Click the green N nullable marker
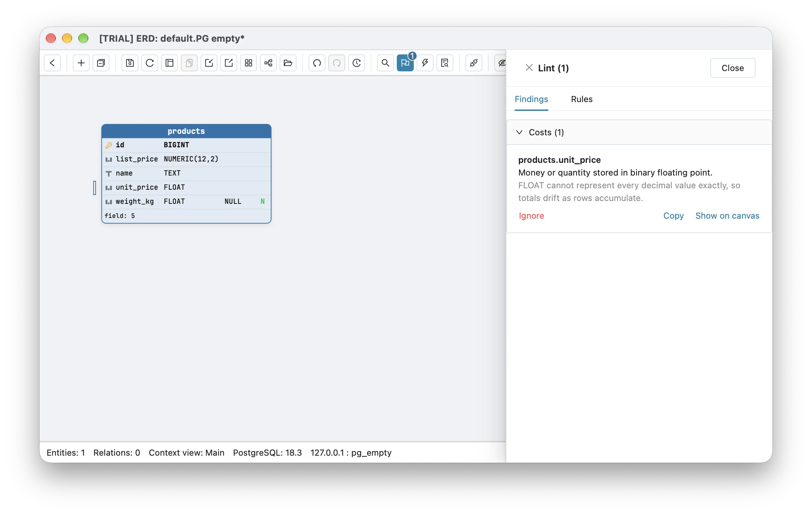This screenshot has width=812, height=515. click(263, 201)
